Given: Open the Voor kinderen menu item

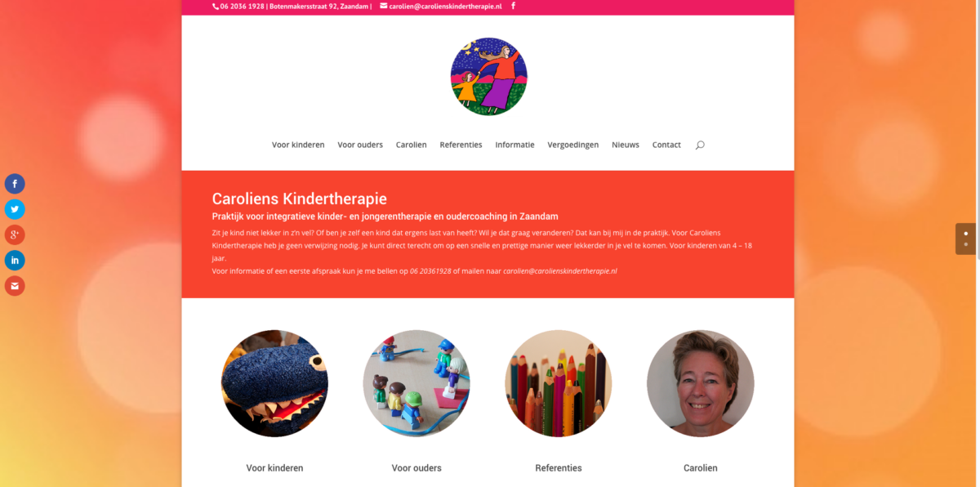Looking at the screenshot, I should [298, 145].
